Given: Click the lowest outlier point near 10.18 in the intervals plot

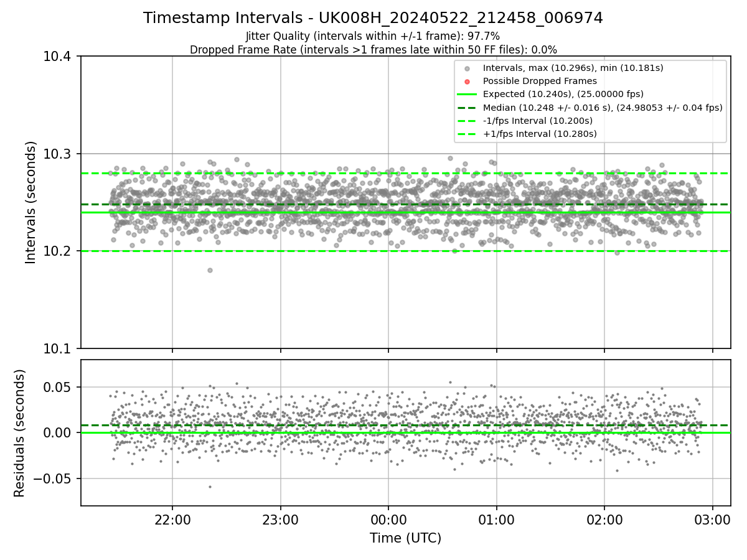Looking at the screenshot, I should point(210,270).
